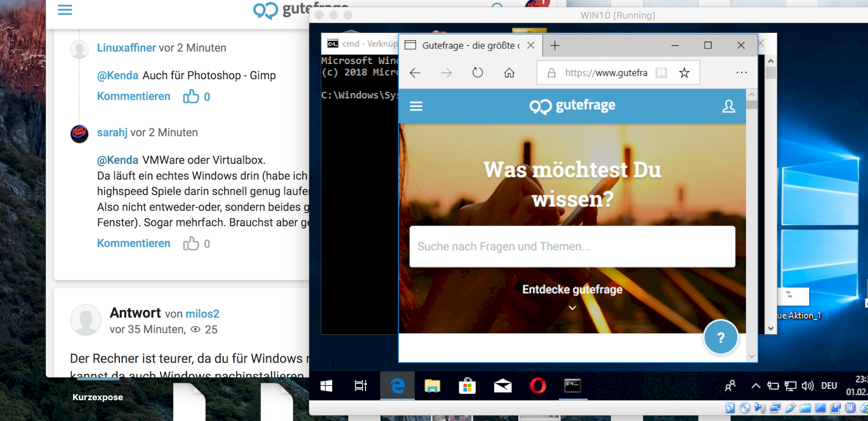Screen dimensions: 868x421
Task: Mute audio via the system tray speaker icon
Action: click(807, 386)
